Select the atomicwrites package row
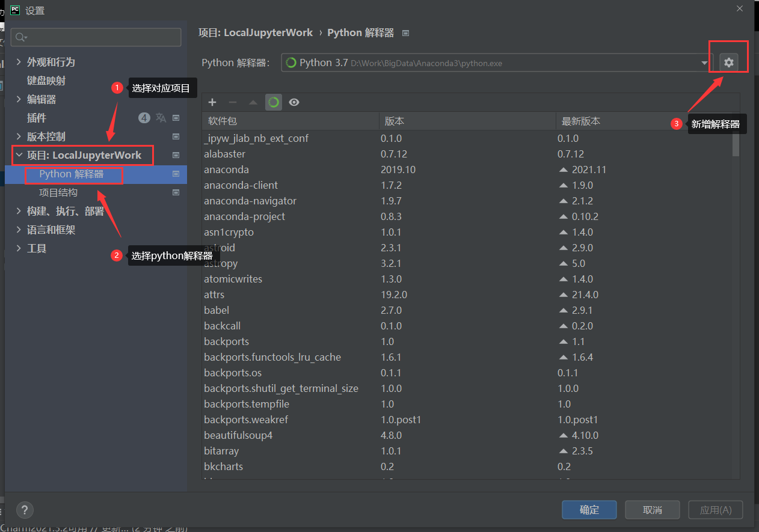759x532 pixels. 467,279
